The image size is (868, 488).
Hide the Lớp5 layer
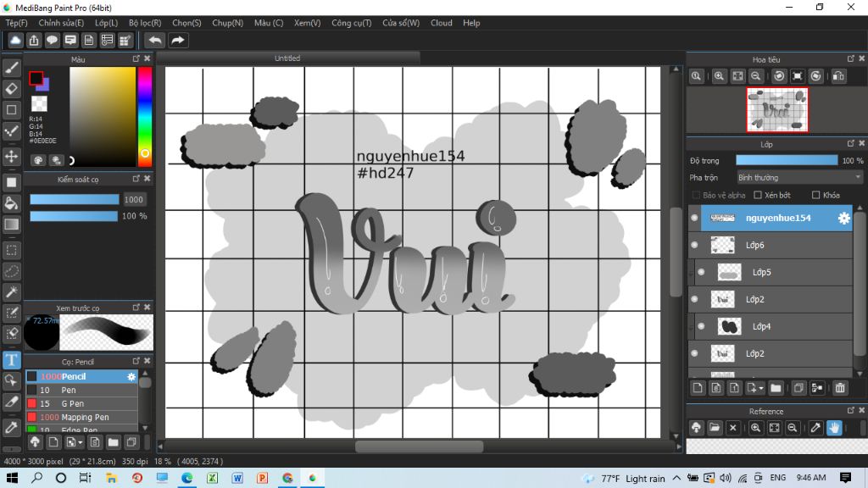701,272
